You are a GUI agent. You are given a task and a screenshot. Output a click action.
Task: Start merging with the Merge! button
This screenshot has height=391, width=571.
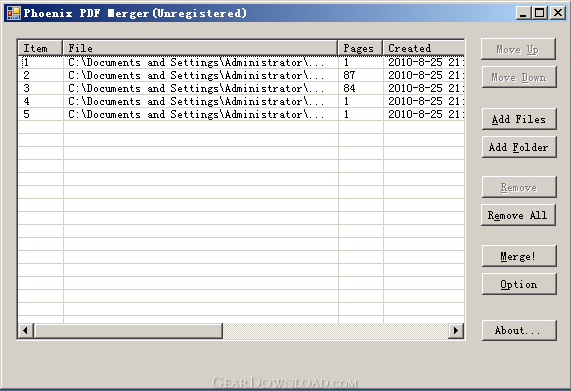coord(519,256)
